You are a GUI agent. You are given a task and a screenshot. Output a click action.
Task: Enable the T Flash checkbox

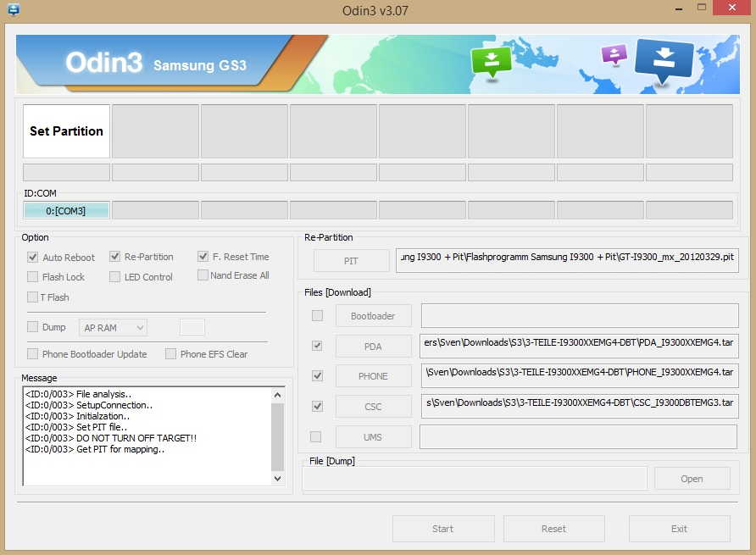click(x=32, y=297)
